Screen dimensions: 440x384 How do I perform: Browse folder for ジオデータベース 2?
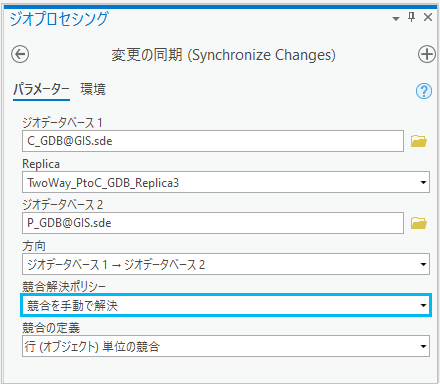pyautogui.click(x=419, y=223)
